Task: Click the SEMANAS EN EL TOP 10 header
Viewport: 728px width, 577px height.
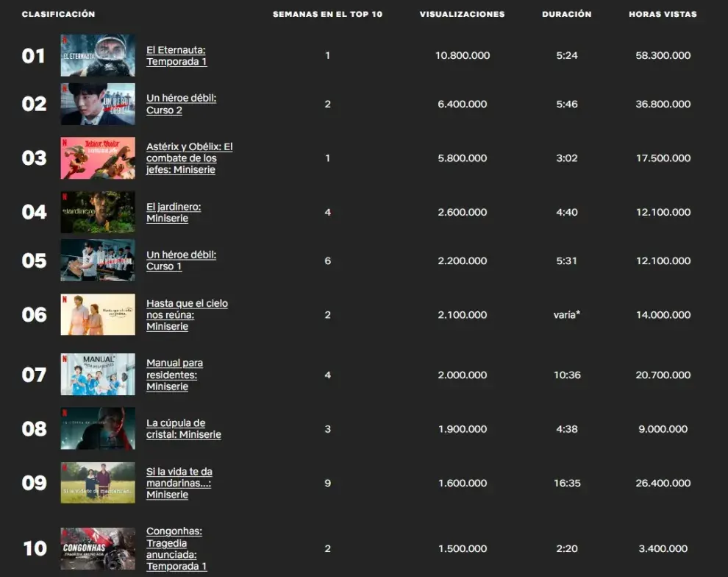Action: tap(328, 15)
